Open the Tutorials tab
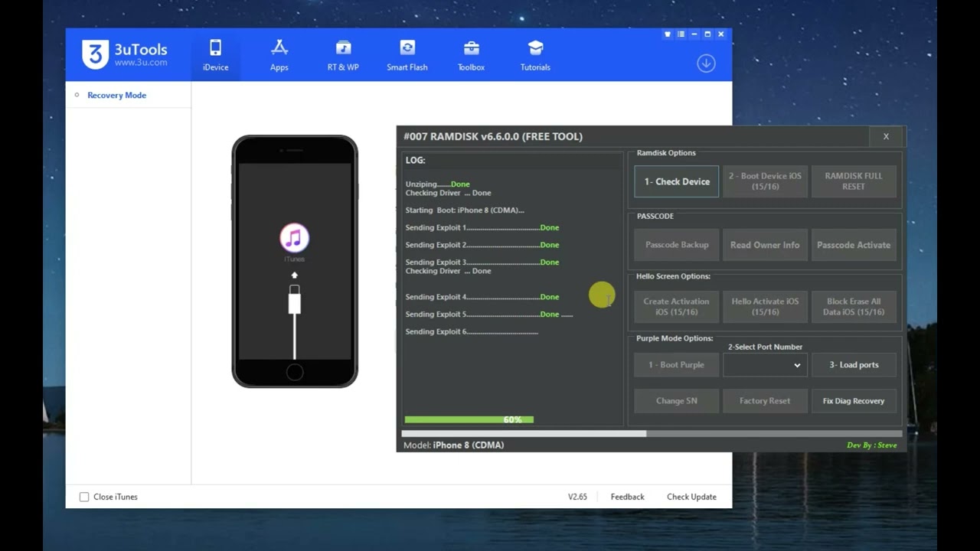980x551 pixels. (x=535, y=56)
